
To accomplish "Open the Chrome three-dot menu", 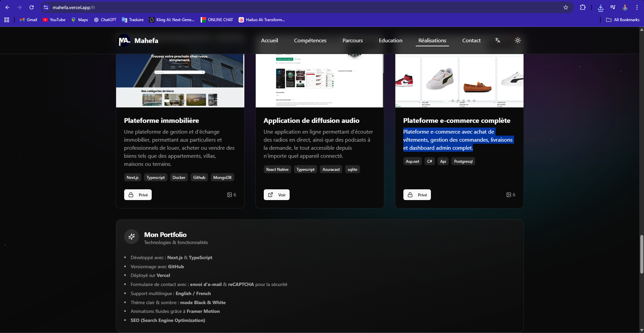I will point(637,7).
